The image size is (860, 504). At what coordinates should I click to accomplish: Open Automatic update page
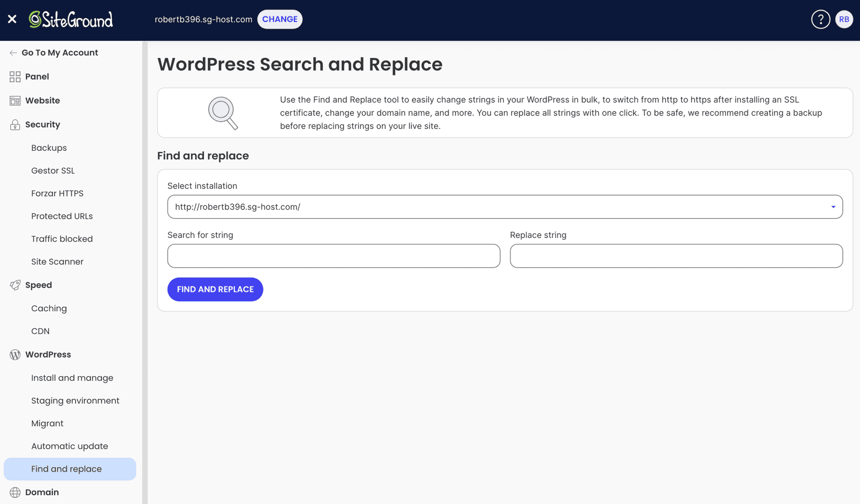point(69,446)
